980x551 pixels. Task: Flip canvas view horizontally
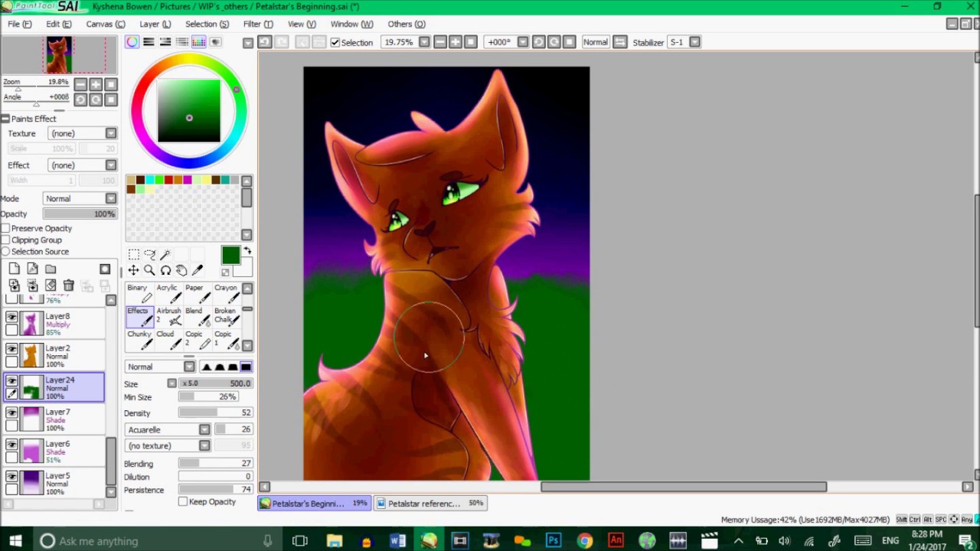click(x=620, y=42)
